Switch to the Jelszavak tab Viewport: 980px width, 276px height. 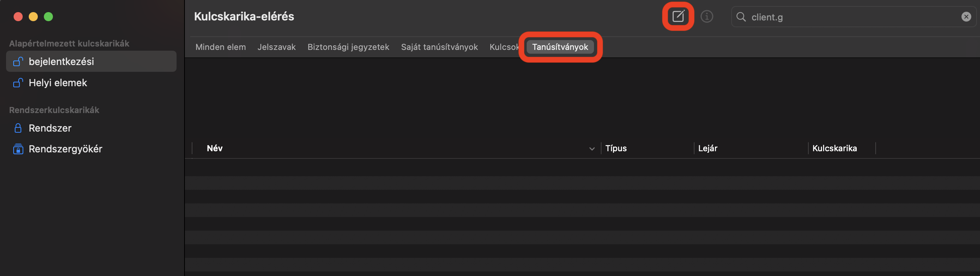click(x=277, y=47)
